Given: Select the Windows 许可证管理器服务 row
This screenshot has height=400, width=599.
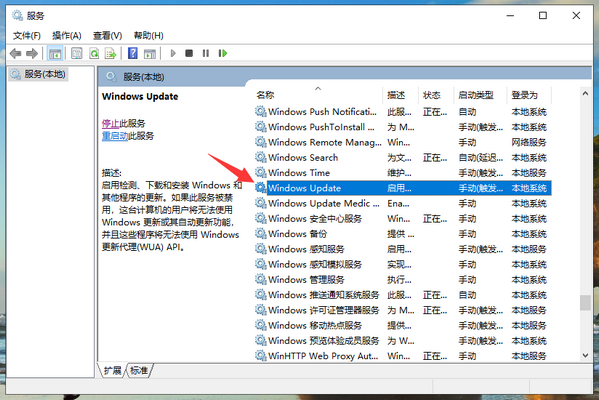Looking at the screenshot, I should [x=403, y=310].
